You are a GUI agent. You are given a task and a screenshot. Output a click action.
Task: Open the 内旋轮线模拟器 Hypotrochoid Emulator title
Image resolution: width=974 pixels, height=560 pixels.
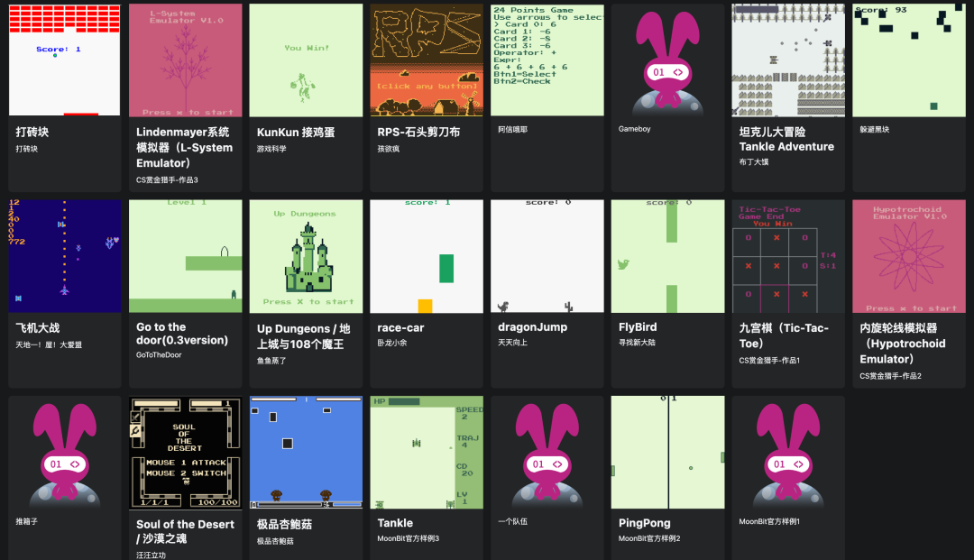point(903,344)
